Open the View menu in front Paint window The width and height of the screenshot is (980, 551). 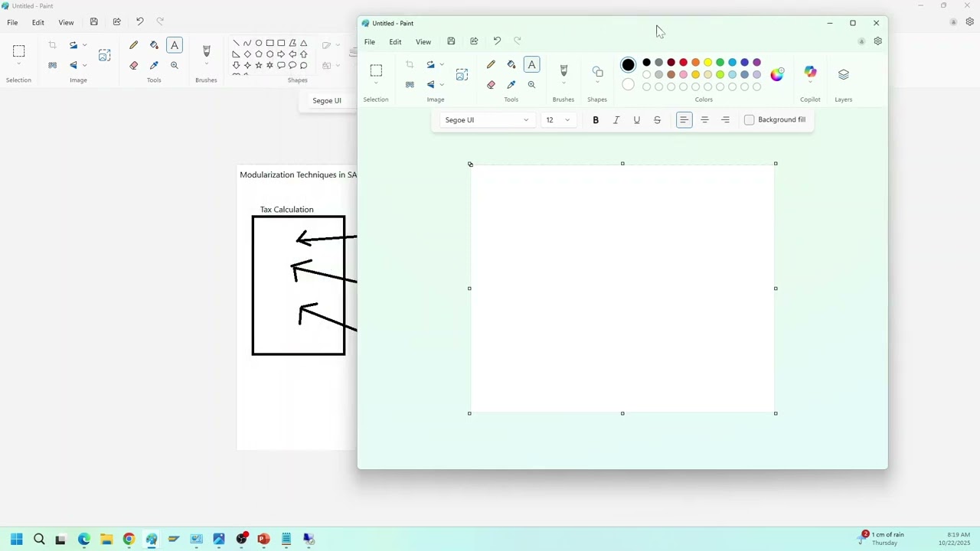pos(423,41)
